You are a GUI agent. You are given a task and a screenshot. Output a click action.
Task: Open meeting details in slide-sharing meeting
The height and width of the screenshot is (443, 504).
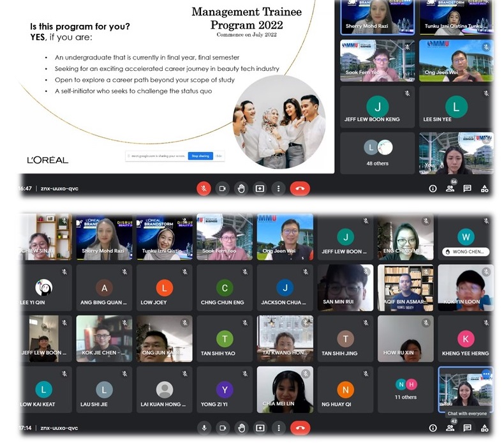[433, 188]
